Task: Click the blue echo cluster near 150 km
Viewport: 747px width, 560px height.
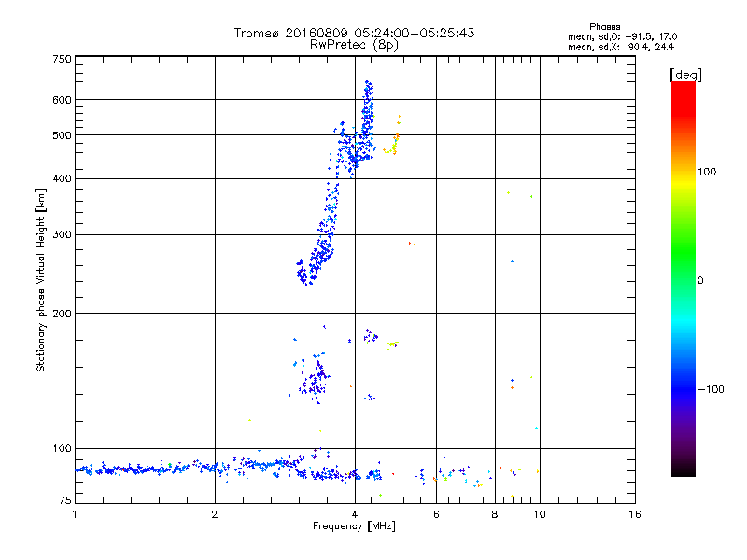Action: coord(315,381)
